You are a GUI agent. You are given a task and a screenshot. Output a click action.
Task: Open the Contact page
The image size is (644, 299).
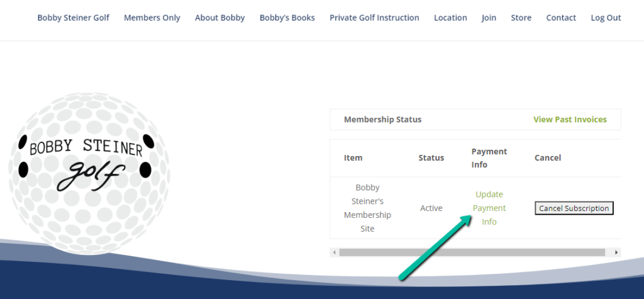click(561, 18)
